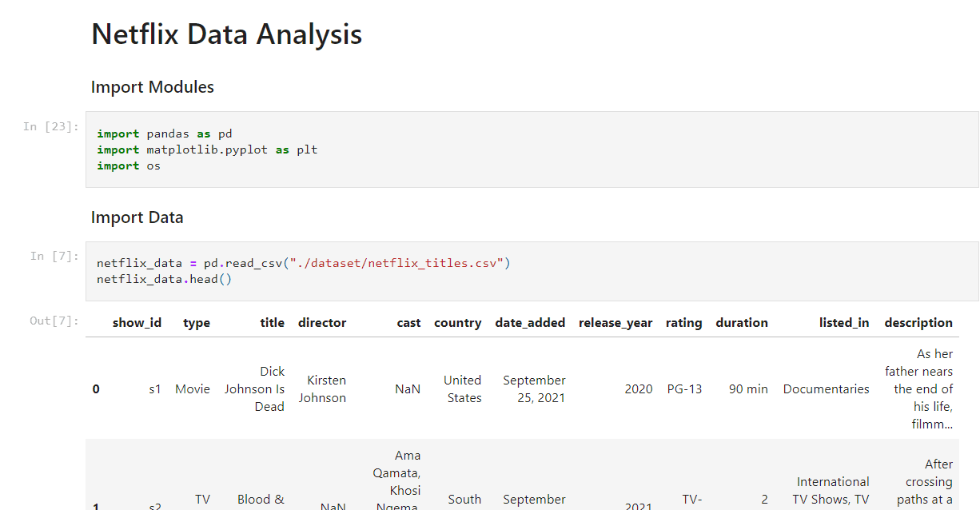Viewport: 980px width, 510px height.
Task: Click the "type" column header
Action: [x=197, y=323]
